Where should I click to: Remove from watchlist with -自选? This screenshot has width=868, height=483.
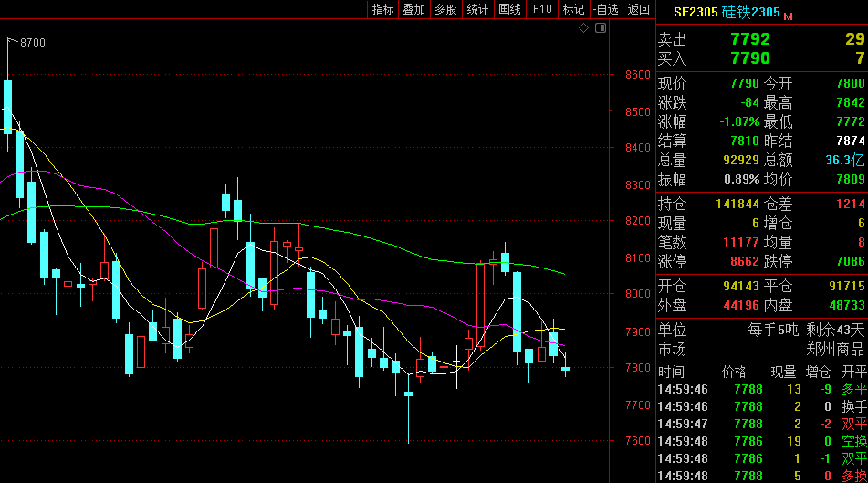(606, 9)
